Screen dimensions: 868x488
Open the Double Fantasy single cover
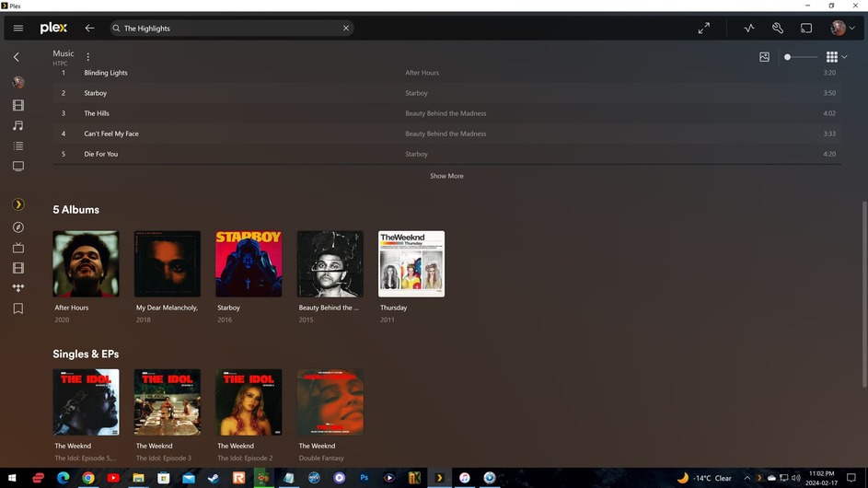(330, 402)
